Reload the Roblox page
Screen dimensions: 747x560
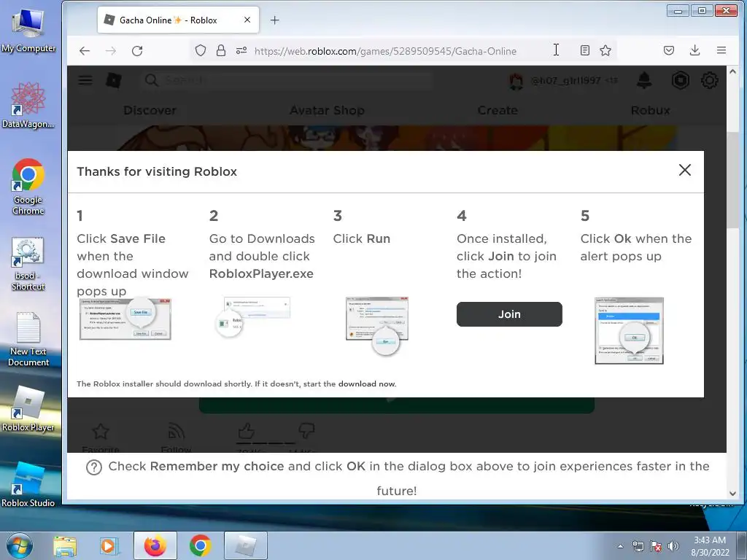click(x=137, y=51)
